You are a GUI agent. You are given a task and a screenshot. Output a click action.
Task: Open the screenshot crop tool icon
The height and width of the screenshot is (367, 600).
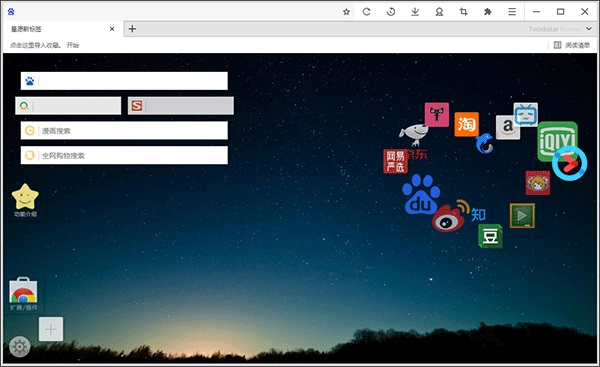[463, 12]
